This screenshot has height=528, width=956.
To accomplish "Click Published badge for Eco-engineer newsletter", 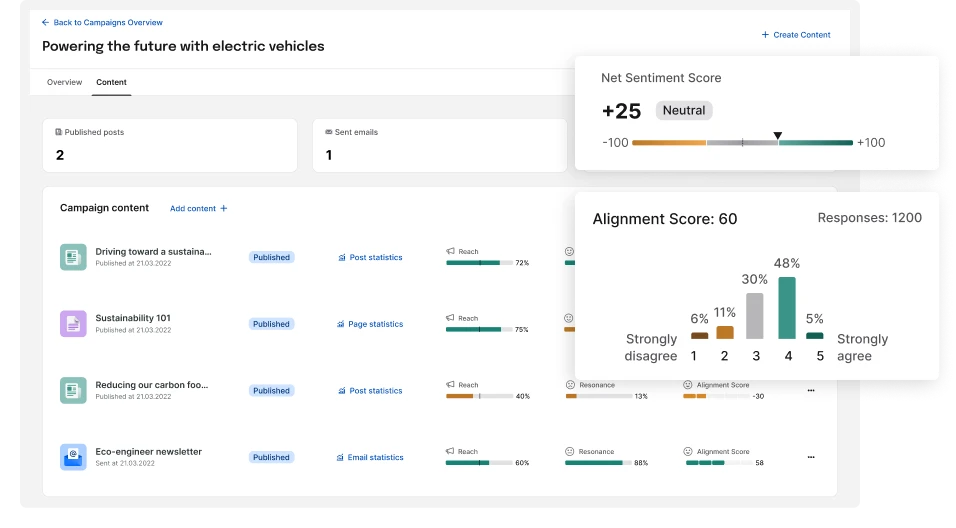I will coord(271,457).
